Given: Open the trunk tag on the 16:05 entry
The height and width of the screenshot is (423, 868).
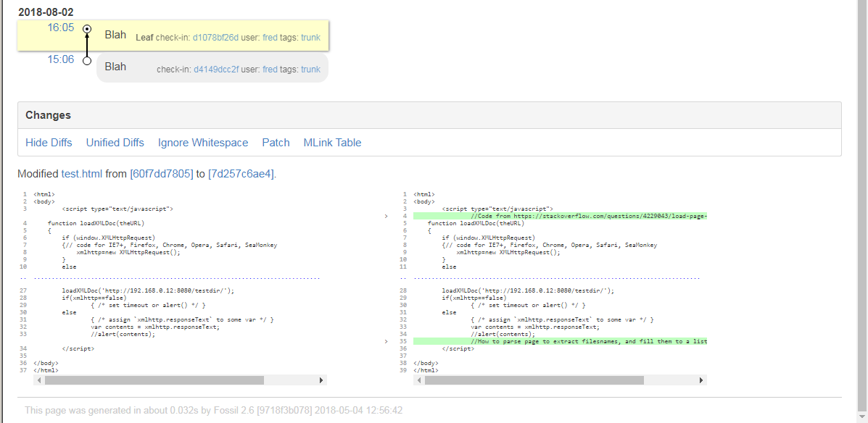Looking at the screenshot, I should point(310,38).
